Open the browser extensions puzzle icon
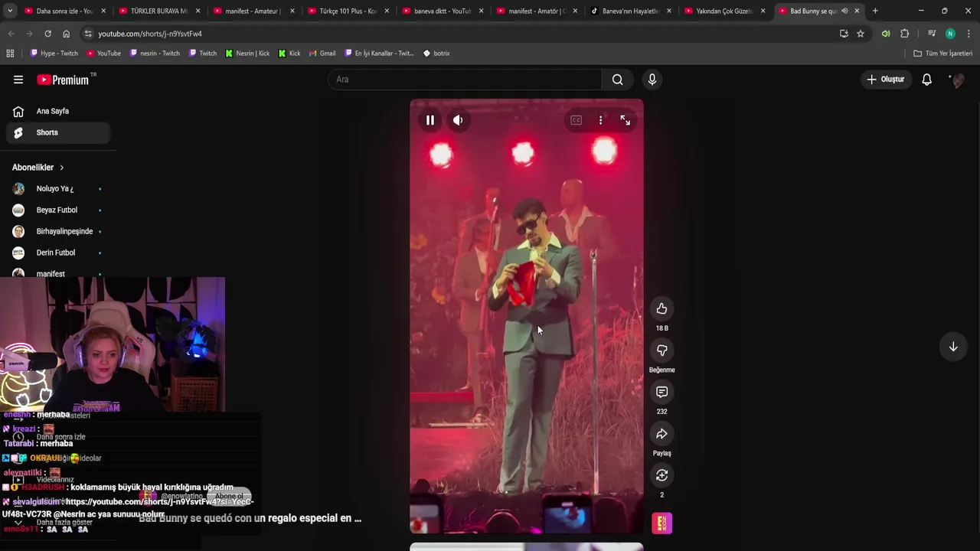 pyautogui.click(x=905, y=34)
